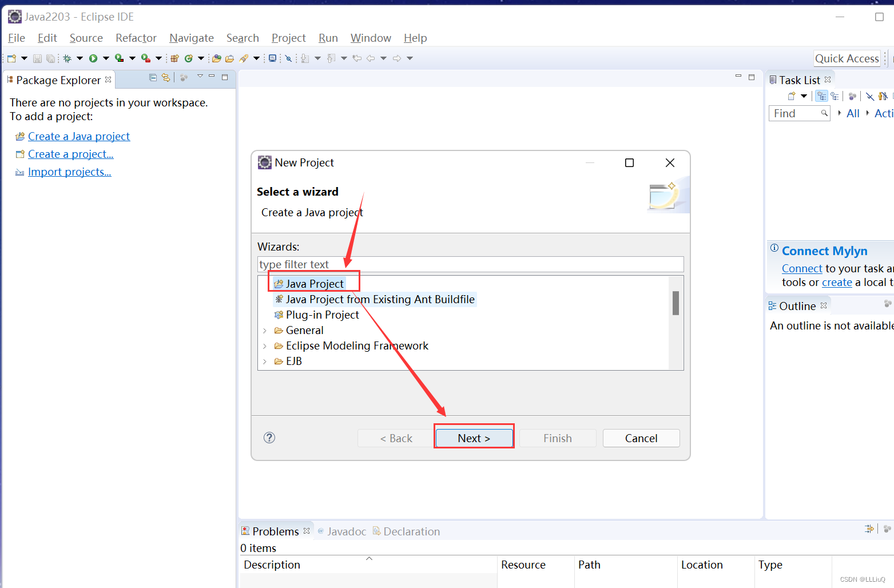Click the Run External Tools icon
894x588 pixels.
pos(146,58)
